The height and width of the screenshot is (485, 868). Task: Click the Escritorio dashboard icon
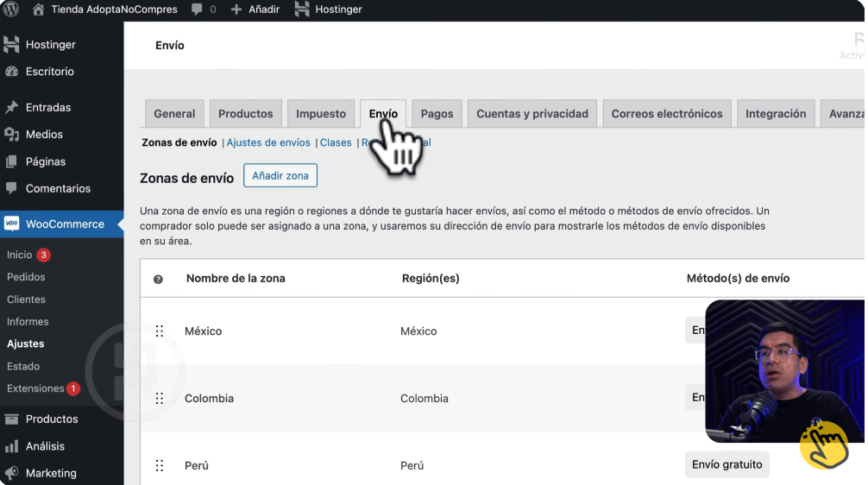tap(11, 72)
